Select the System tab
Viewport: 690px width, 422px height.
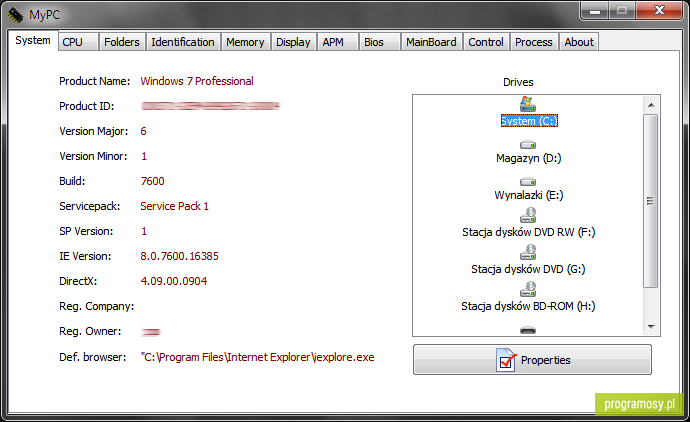tap(33, 40)
